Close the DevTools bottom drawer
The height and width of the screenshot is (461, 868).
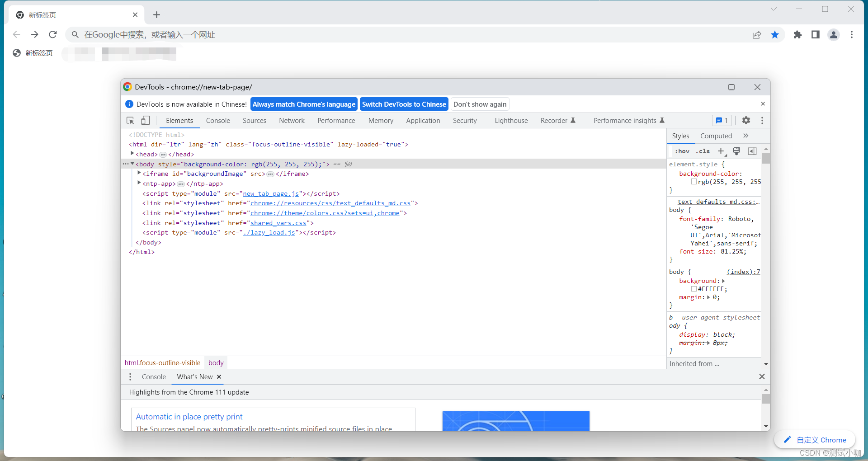pos(762,376)
